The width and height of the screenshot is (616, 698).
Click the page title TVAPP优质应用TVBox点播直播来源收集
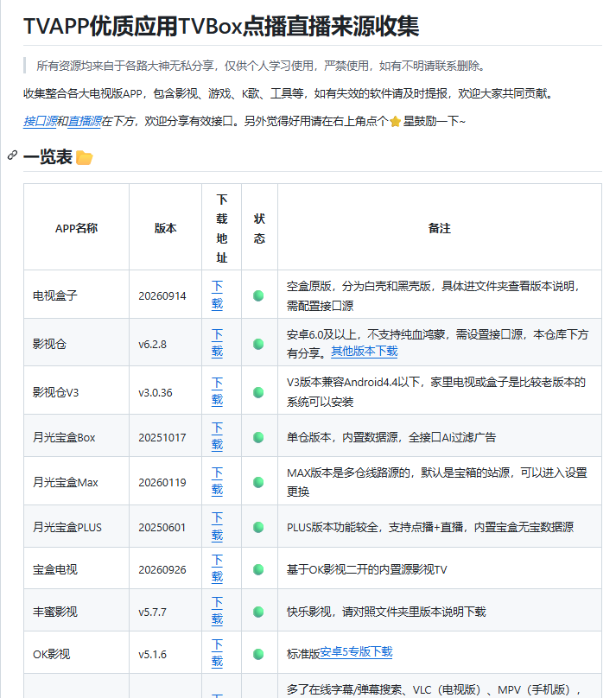[221, 26]
